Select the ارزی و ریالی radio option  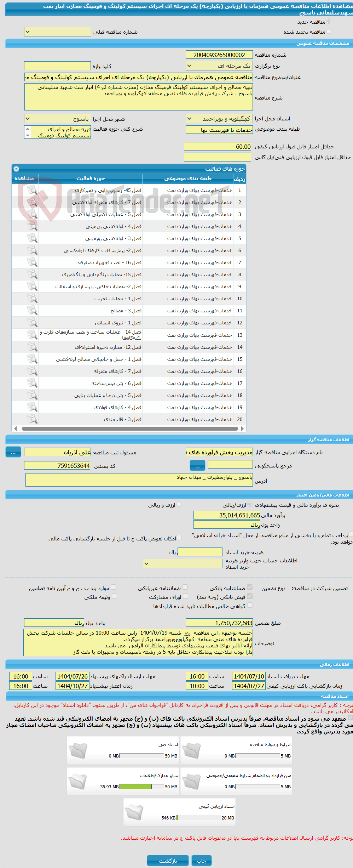coord(179,504)
